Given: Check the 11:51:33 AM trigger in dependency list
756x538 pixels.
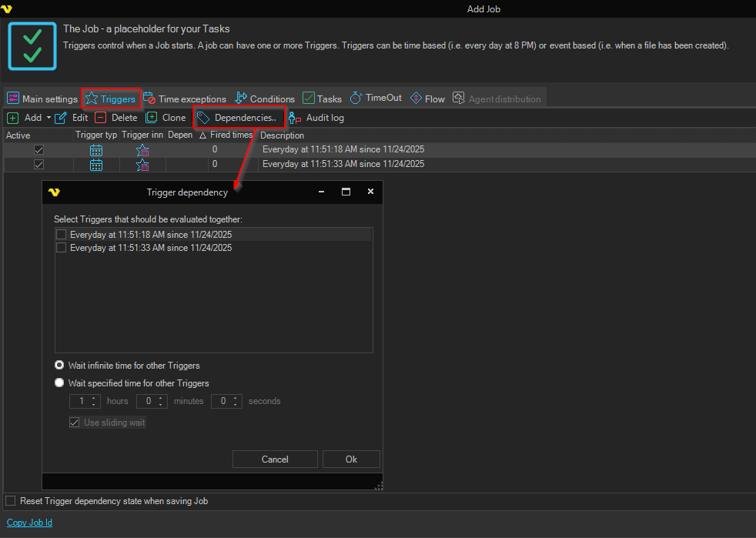Looking at the screenshot, I should click(62, 248).
